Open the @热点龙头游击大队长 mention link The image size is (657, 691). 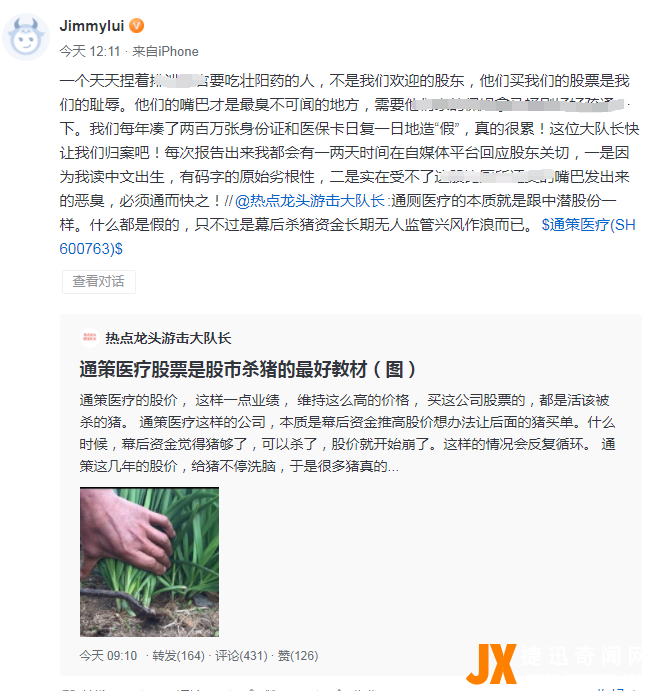coord(310,201)
